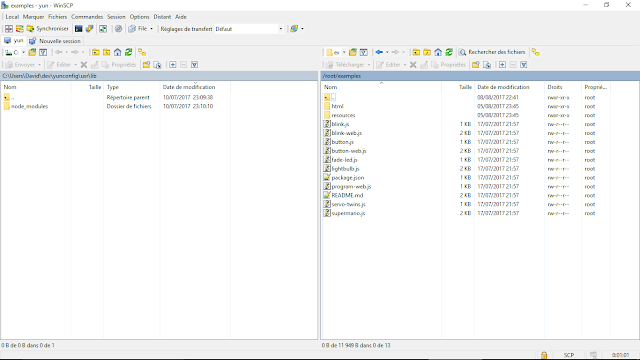This screenshot has width=640, height=360.
Task: Click remote invert selection icon
Action: 524,65
